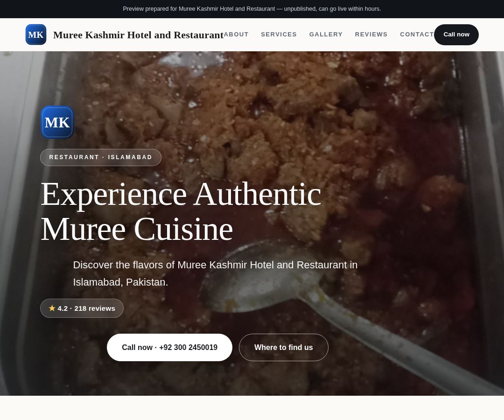Open the Contact nav link
Screen dimensions: 504x420
[x=417, y=35]
